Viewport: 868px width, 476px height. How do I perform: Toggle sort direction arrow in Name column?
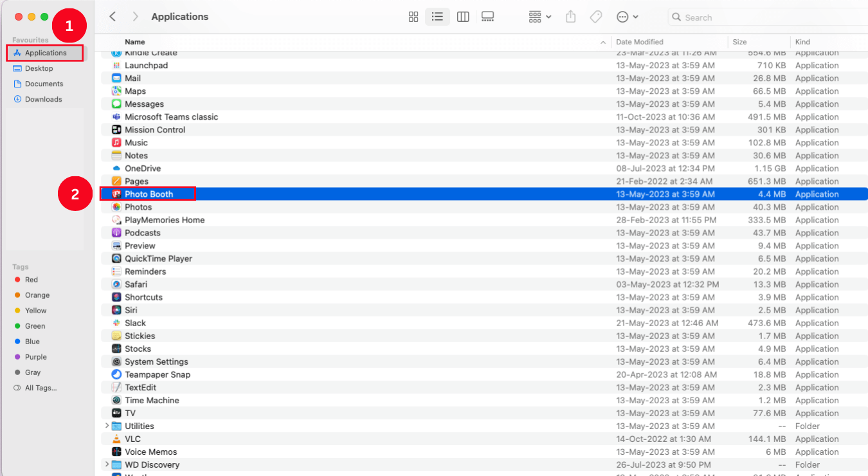603,42
